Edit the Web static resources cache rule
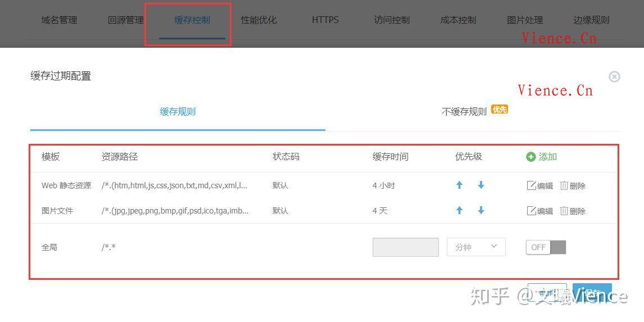The image size is (644, 322). 539,185
